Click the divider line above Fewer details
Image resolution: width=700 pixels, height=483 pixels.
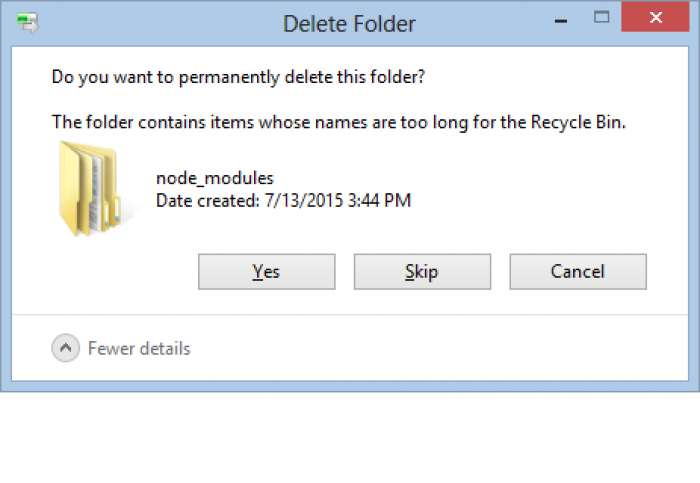coord(350,315)
